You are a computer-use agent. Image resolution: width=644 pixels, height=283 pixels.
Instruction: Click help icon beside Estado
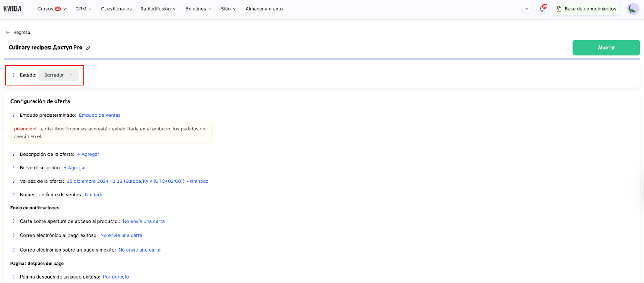pyautogui.click(x=14, y=75)
